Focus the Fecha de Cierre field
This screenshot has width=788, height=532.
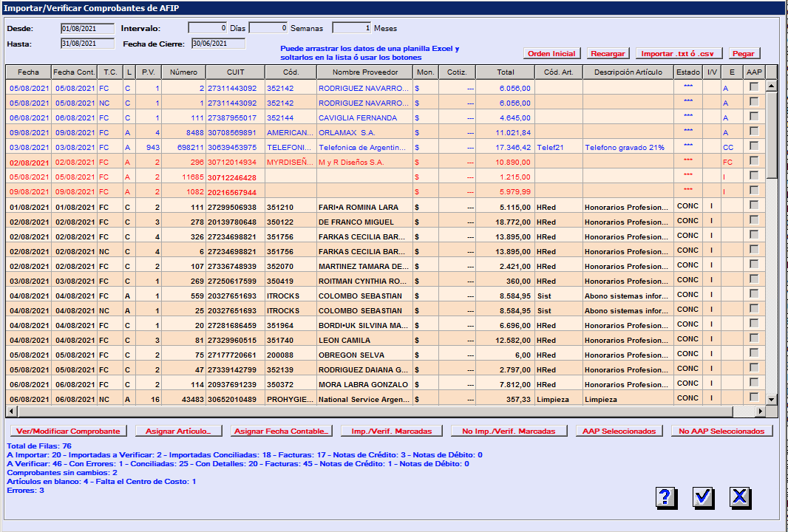(218, 44)
